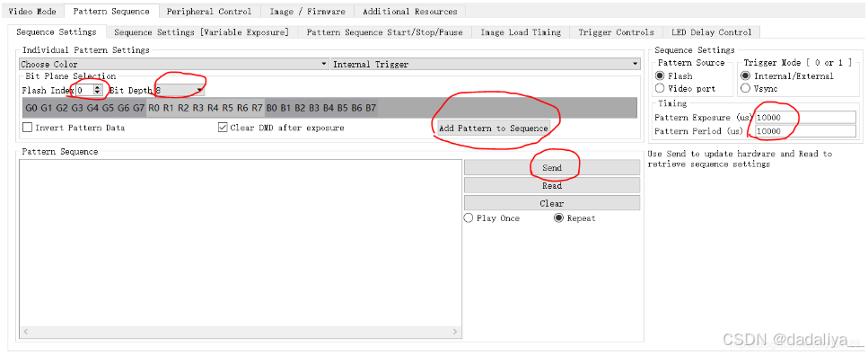Open the Pattern Sequence tab

[x=111, y=11]
